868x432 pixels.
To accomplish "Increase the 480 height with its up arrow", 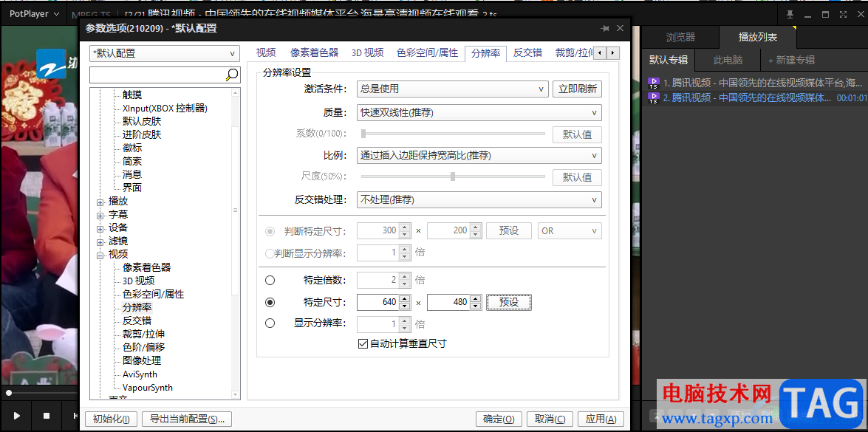I will click(475, 298).
